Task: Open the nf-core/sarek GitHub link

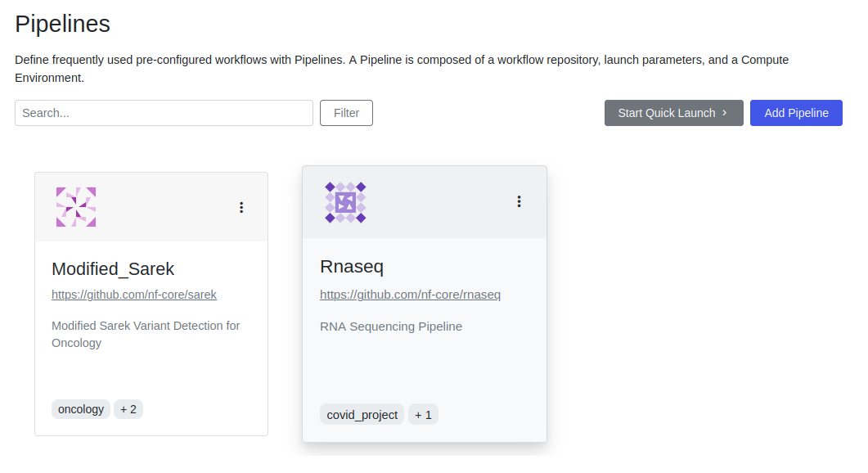Action: (x=134, y=295)
